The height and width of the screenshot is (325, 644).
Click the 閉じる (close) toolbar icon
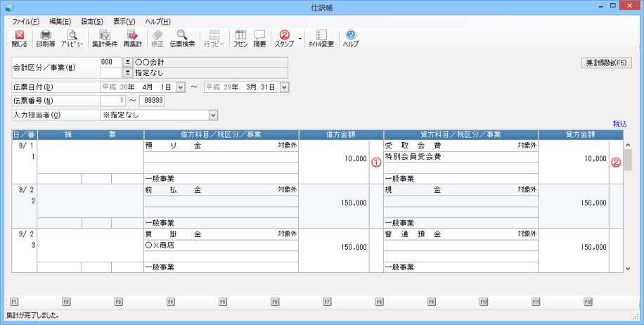click(20, 38)
